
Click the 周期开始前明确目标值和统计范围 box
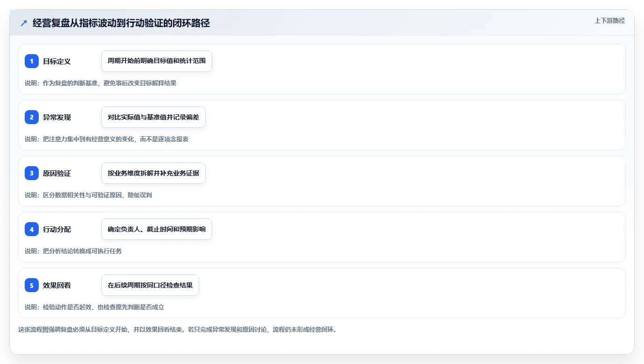(157, 61)
